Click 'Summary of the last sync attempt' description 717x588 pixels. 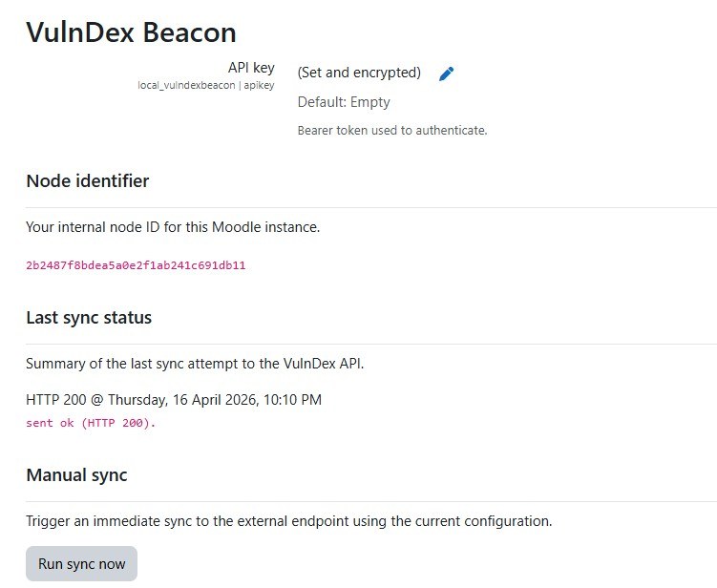tap(195, 364)
